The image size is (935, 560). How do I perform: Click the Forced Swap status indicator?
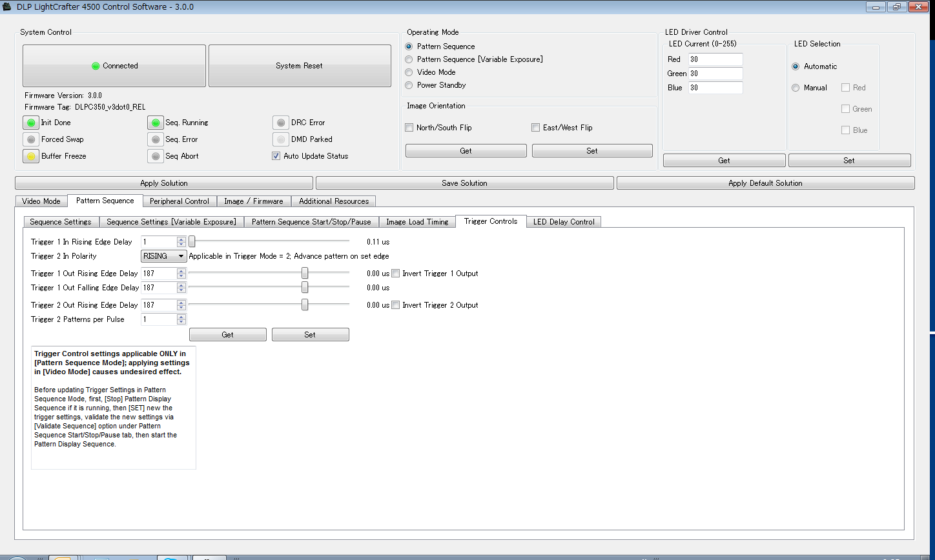click(30, 139)
